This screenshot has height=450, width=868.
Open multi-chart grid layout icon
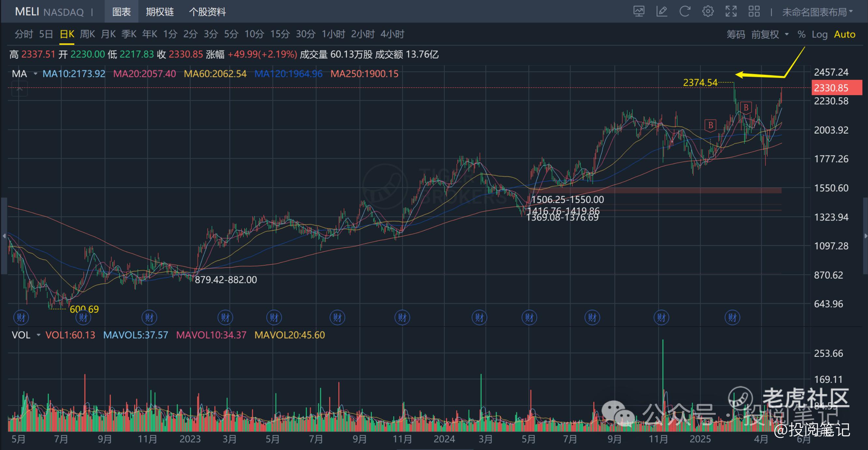[754, 12]
